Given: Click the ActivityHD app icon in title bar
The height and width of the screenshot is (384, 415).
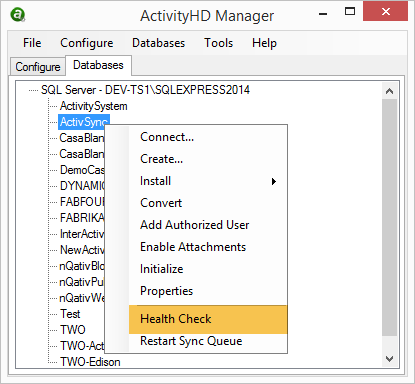Looking at the screenshot, I should (x=18, y=15).
